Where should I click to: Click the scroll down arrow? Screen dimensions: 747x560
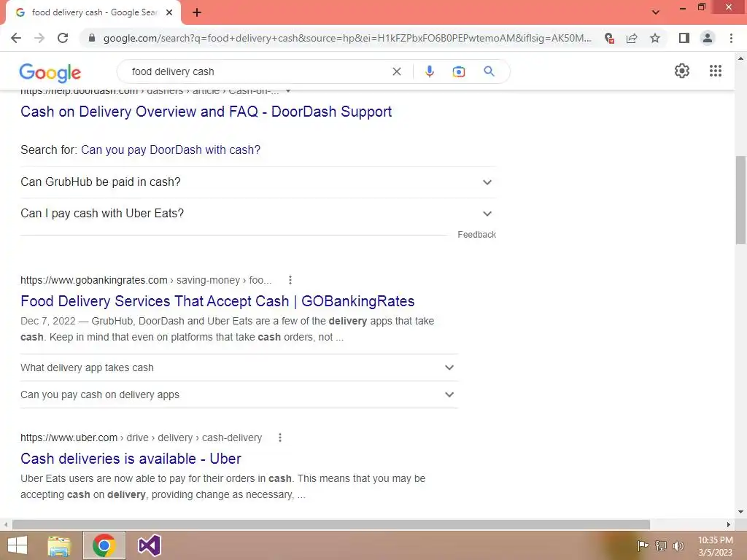tap(741, 512)
